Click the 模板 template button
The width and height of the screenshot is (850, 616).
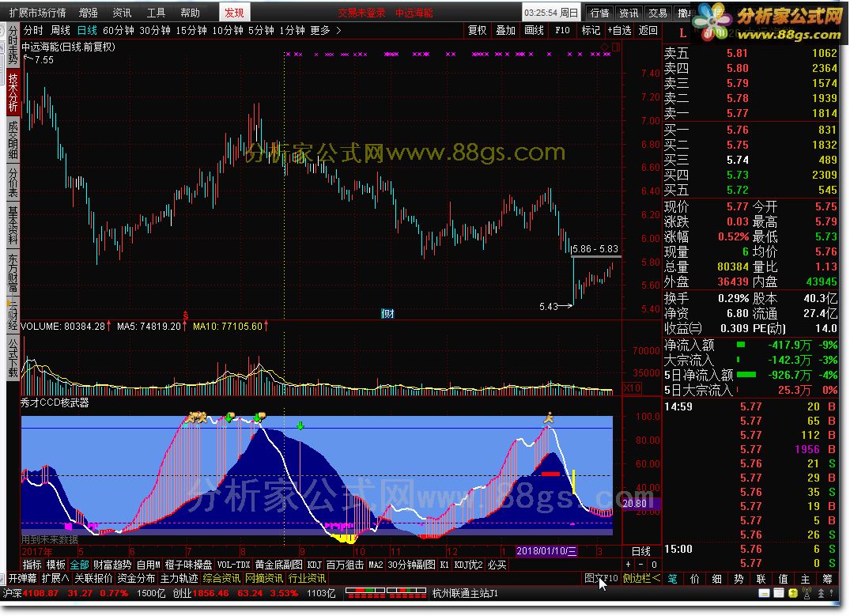click(56, 565)
